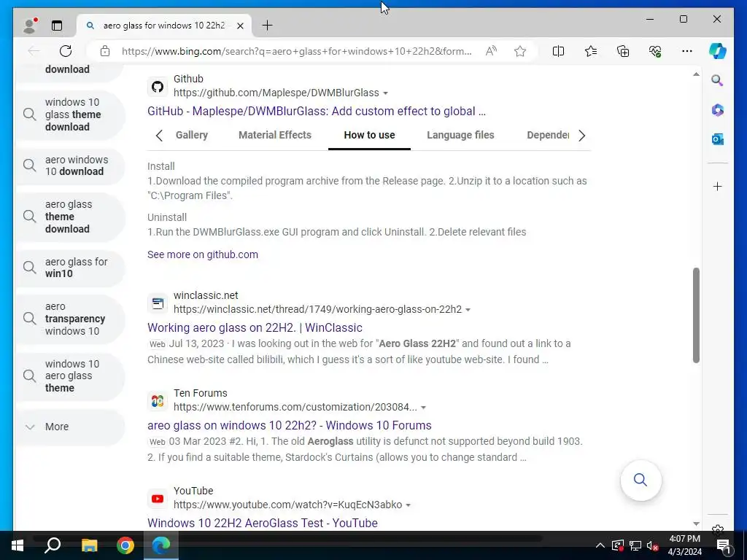
Task: Open muted volume tray icon
Action: [653, 545]
